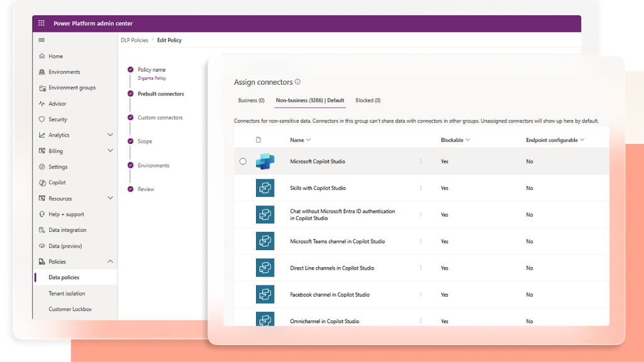The image size is (644, 362).
Task: Open more options for Direct Line channels row
Action: tap(421, 268)
